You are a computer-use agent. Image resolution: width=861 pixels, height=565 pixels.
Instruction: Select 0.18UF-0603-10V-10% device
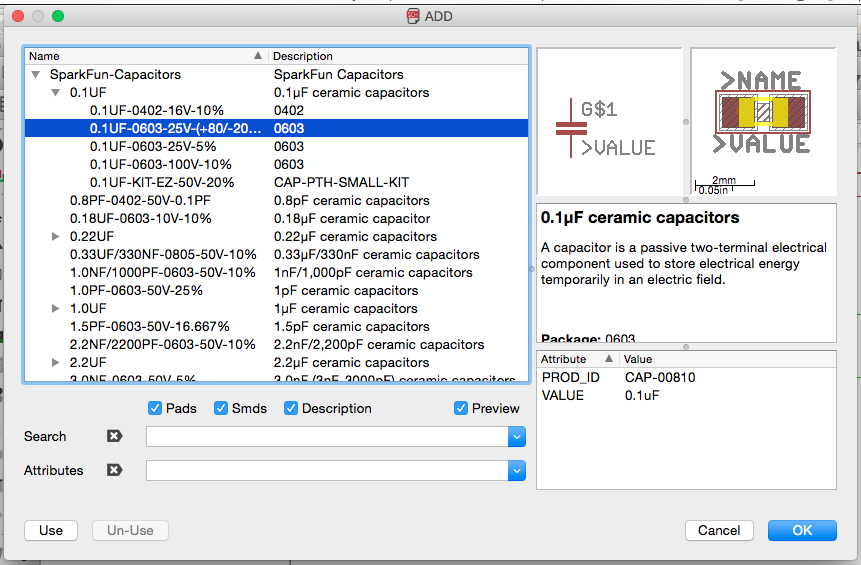click(141, 219)
